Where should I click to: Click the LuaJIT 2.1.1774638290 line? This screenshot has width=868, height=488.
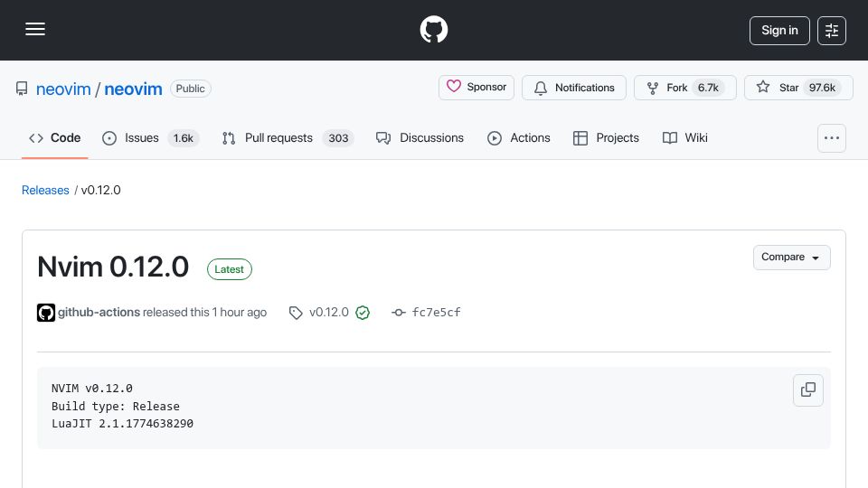point(122,423)
